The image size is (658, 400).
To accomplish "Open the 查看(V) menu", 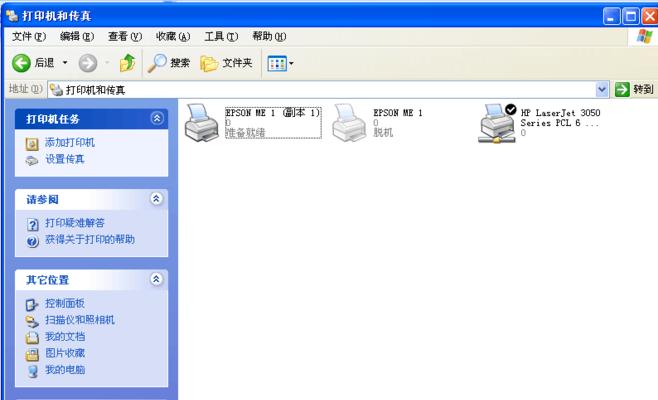I will (x=125, y=37).
